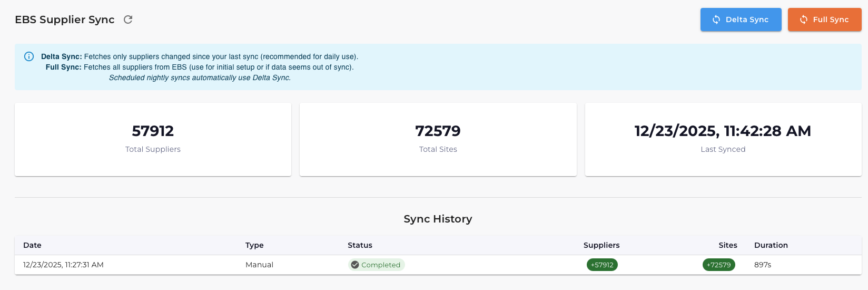Click the Duration column header

pyautogui.click(x=771, y=245)
